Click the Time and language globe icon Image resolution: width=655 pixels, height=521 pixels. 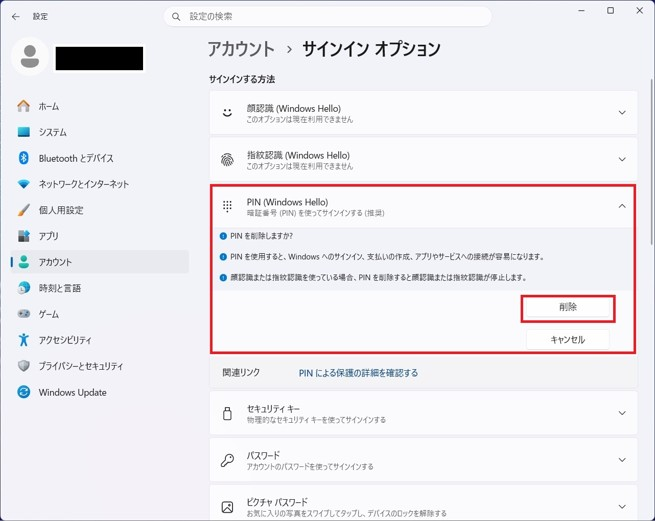[23, 288]
